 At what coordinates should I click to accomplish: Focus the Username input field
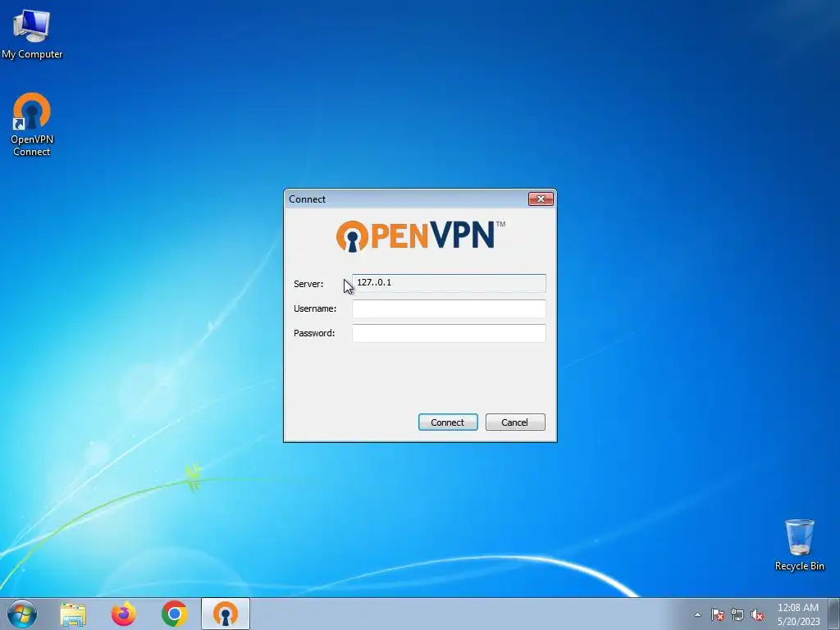[x=449, y=308]
